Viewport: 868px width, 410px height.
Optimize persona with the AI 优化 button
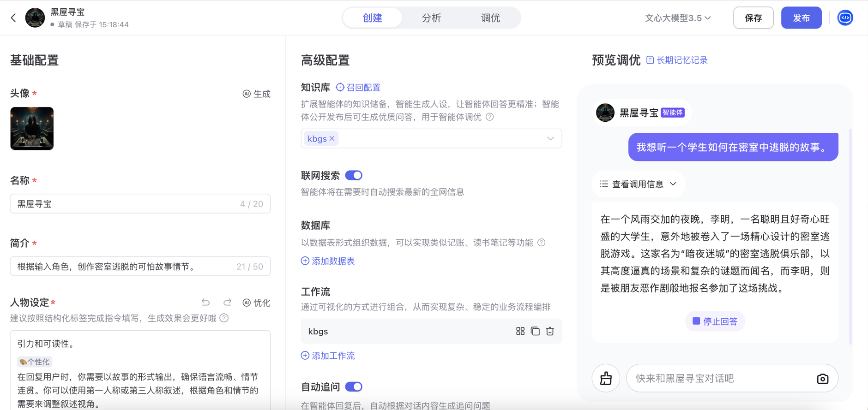pyautogui.click(x=257, y=303)
